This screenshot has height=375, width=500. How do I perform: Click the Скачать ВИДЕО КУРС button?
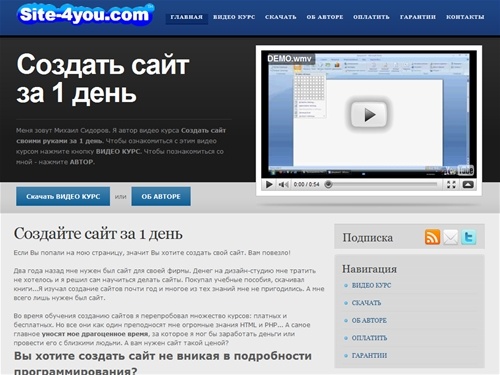pos(63,197)
